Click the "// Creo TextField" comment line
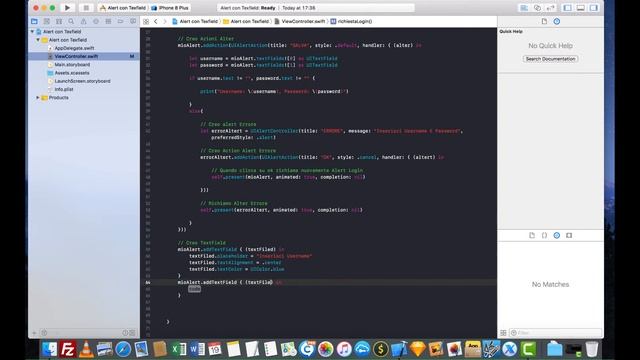640x360 pixels. coord(202,243)
